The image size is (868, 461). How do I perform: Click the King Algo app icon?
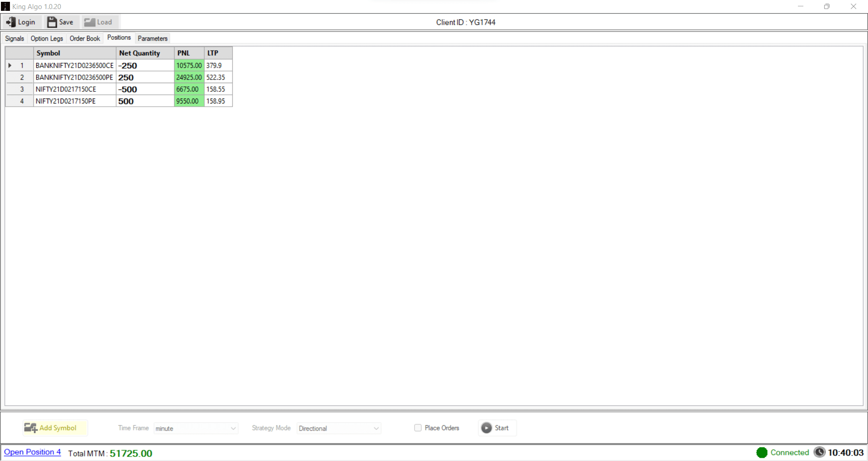pyautogui.click(x=5, y=6)
